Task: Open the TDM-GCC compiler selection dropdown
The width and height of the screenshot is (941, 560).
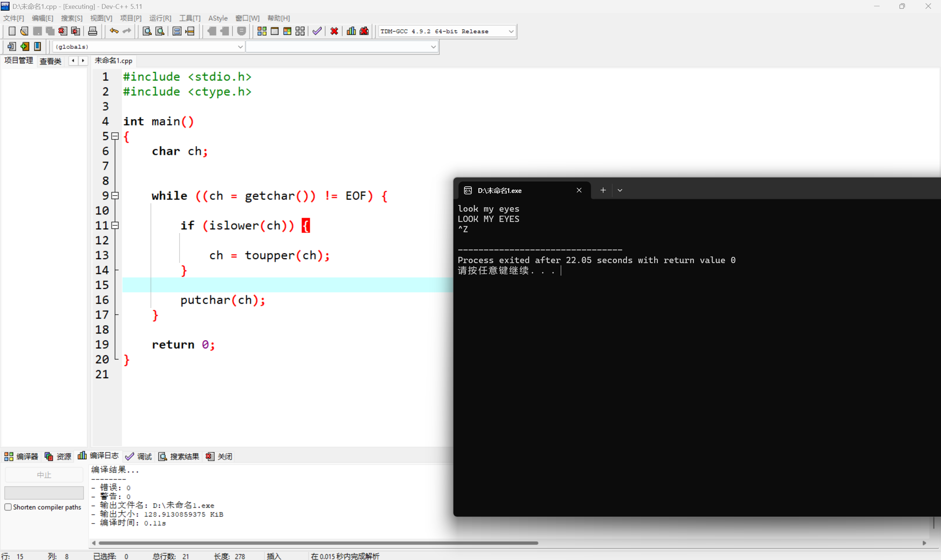Action: pyautogui.click(x=511, y=31)
